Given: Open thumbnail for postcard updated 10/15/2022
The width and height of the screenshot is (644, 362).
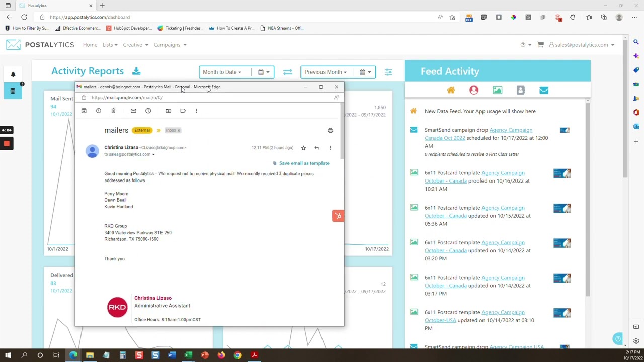Looking at the screenshot, I should click(x=562, y=208).
